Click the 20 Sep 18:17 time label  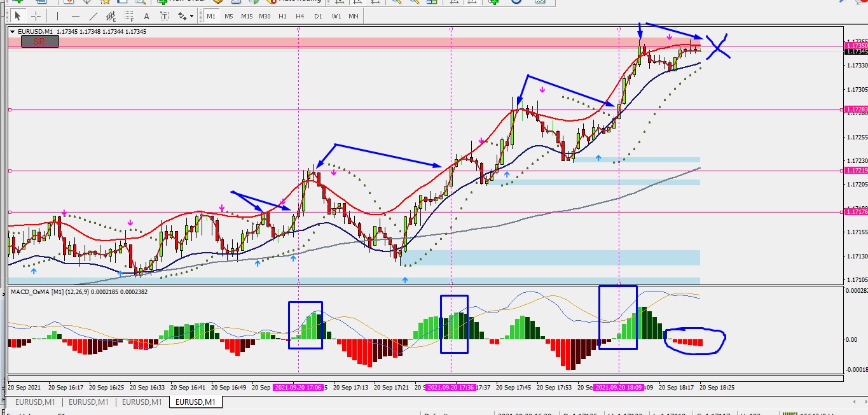(677, 387)
